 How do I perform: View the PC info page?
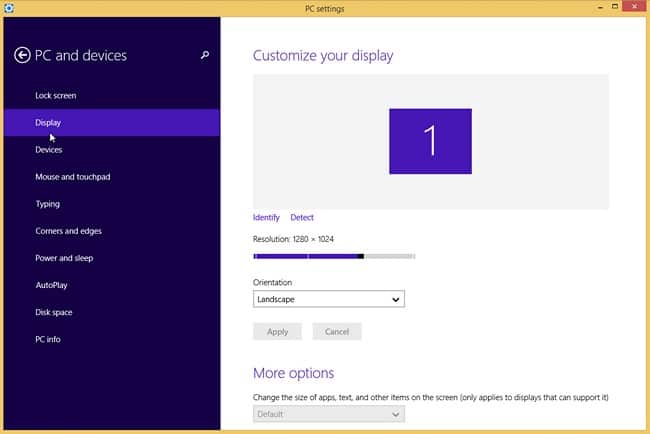[48, 339]
